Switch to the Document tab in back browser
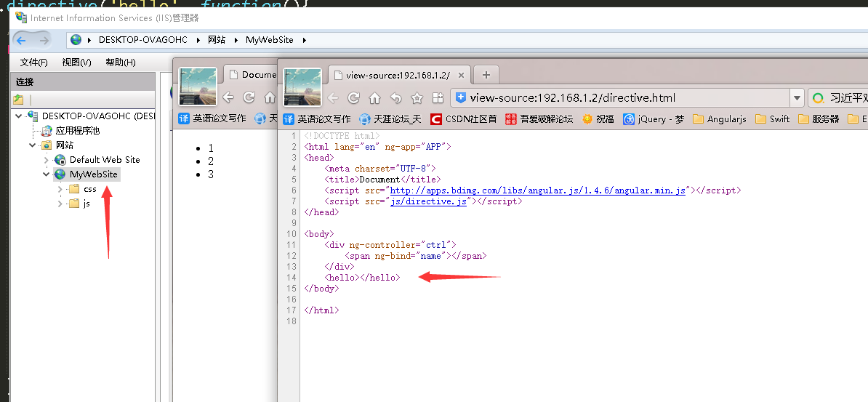868x402 pixels. pyautogui.click(x=251, y=74)
